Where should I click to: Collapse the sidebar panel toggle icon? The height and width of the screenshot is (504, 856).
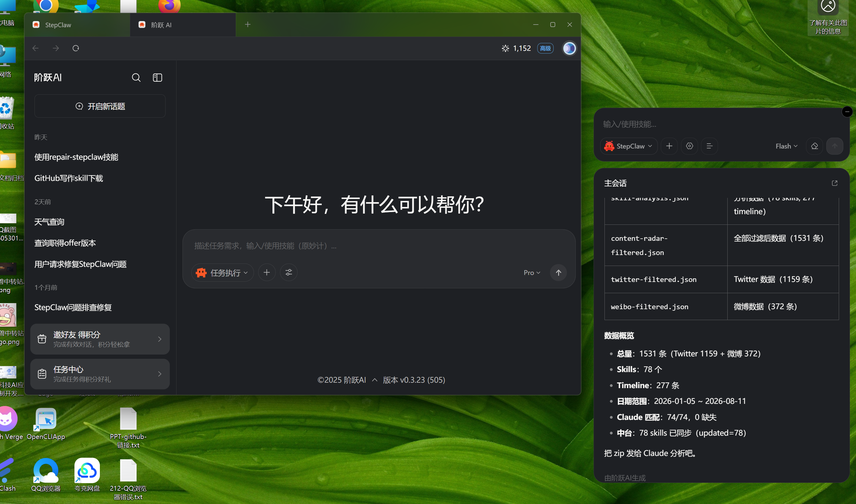(x=157, y=78)
